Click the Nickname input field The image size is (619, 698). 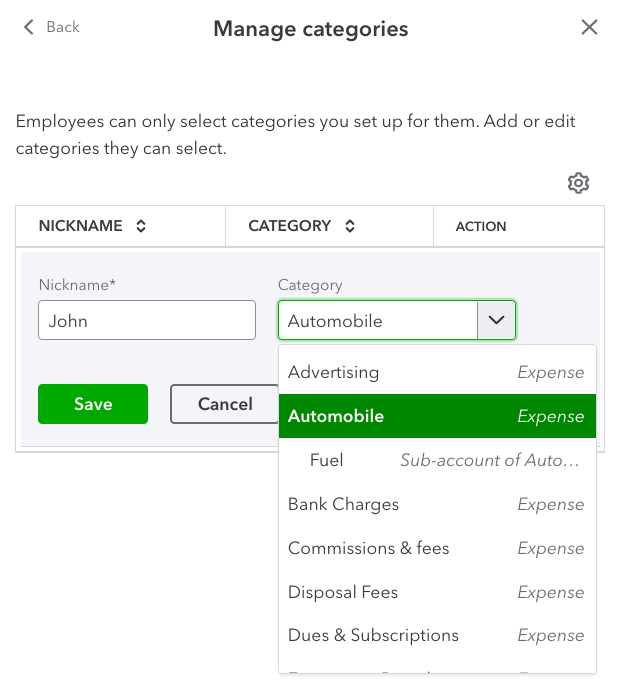147,321
